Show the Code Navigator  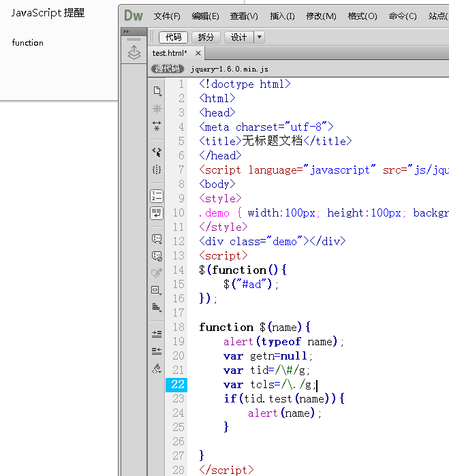(157, 108)
